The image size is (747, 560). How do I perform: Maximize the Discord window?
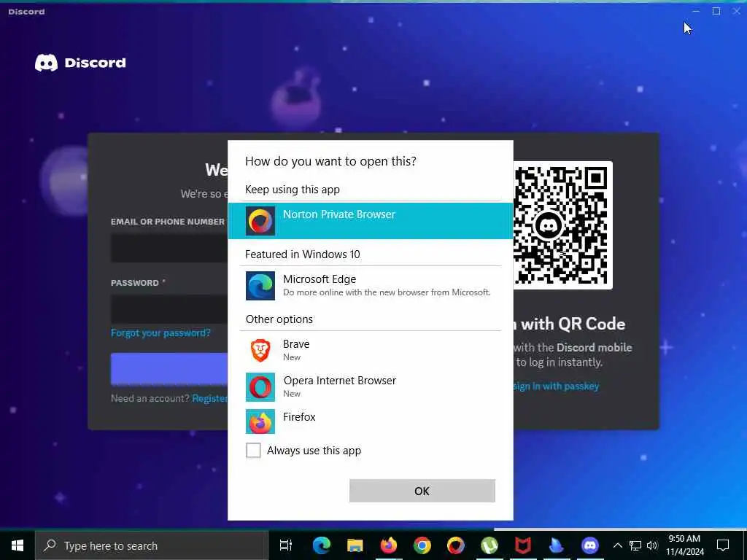pyautogui.click(x=716, y=11)
